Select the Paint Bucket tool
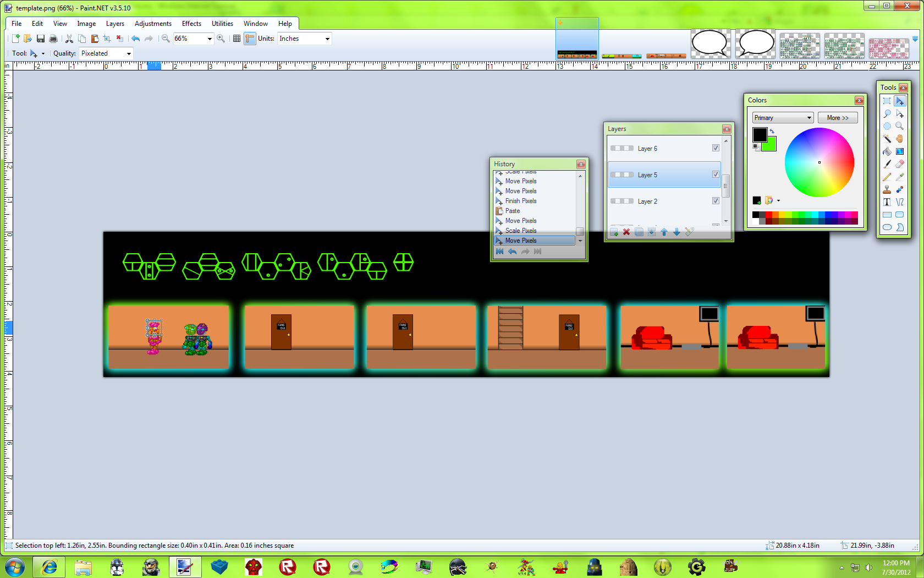Viewport: 924px width, 578px height. (x=887, y=151)
